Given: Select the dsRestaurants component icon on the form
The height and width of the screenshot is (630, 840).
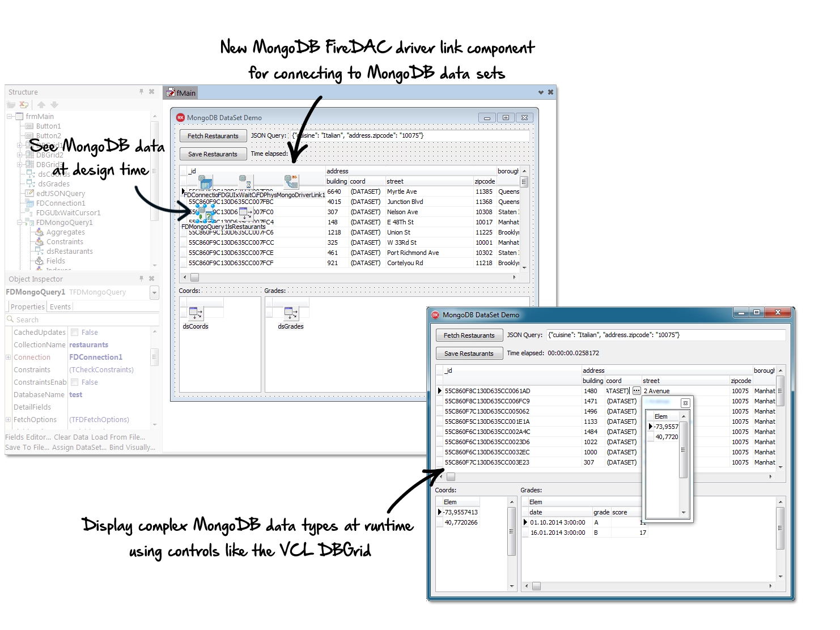Looking at the screenshot, I should [x=245, y=214].
